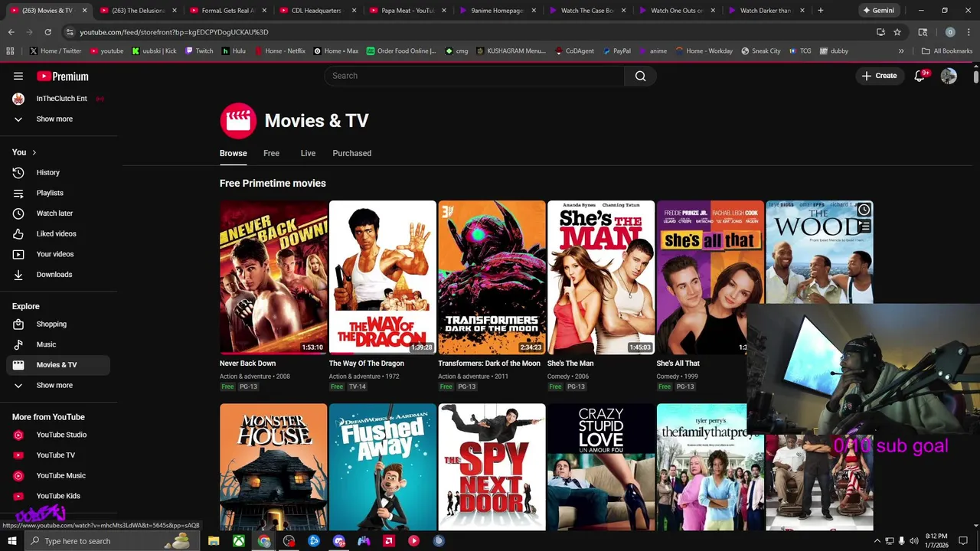Switch to the Free tab

pyautogui.click(x=272, y=153)
